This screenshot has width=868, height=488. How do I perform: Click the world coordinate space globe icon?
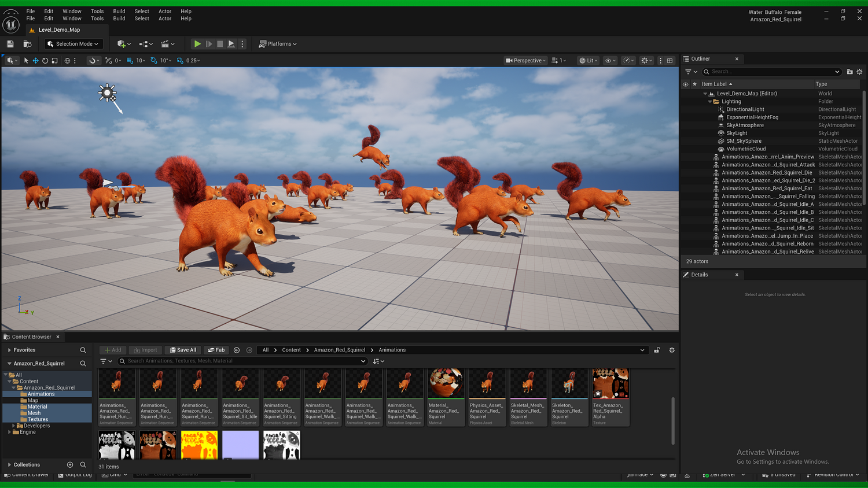tap(67, 61)
